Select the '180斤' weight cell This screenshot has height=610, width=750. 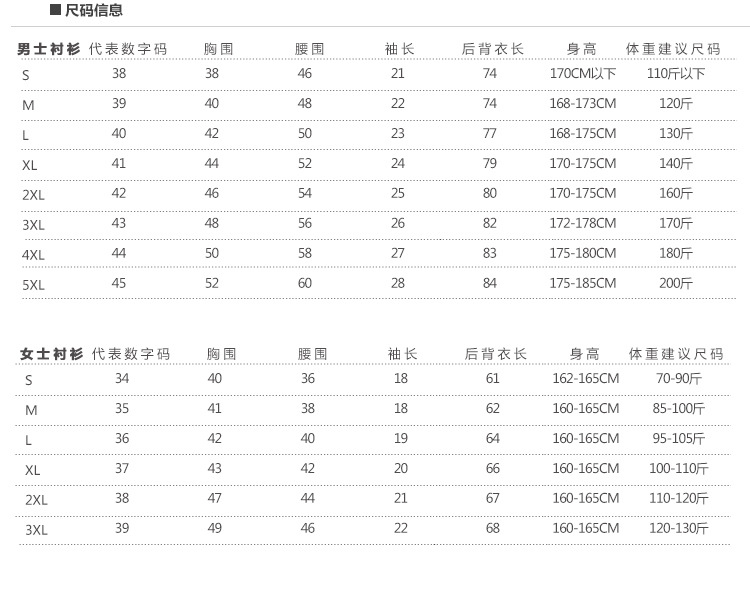pos(676,253)
